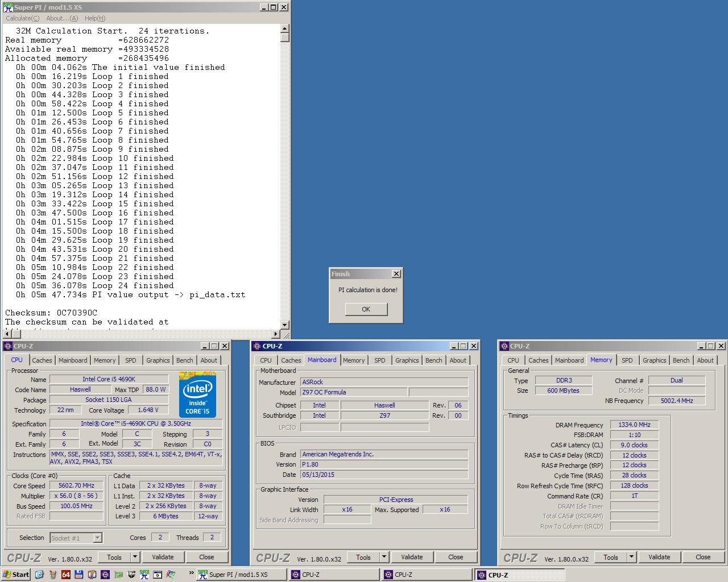Expand the quick launch overflow chevron
728x582 pixels.
coord(191,573)
